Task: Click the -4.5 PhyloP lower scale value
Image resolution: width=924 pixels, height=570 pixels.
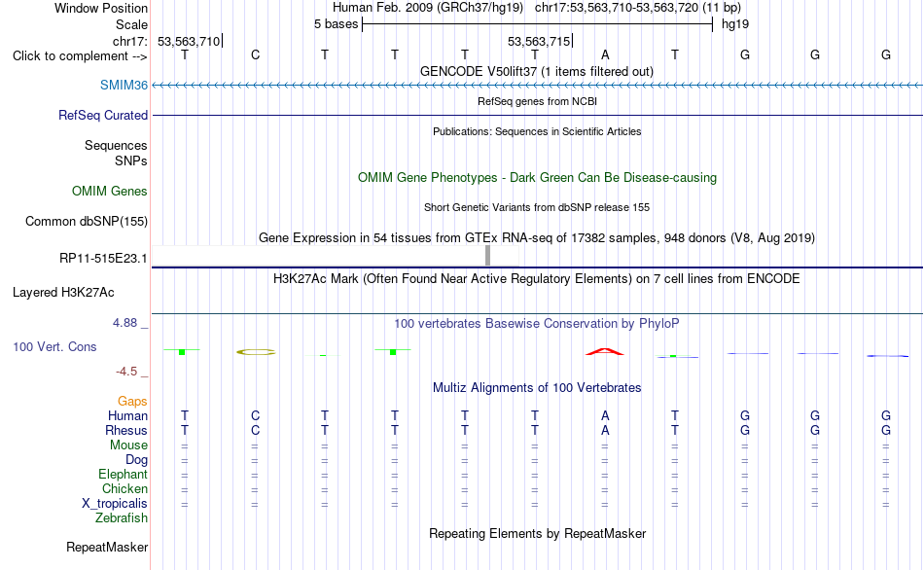Action: (x=126, y=371)
